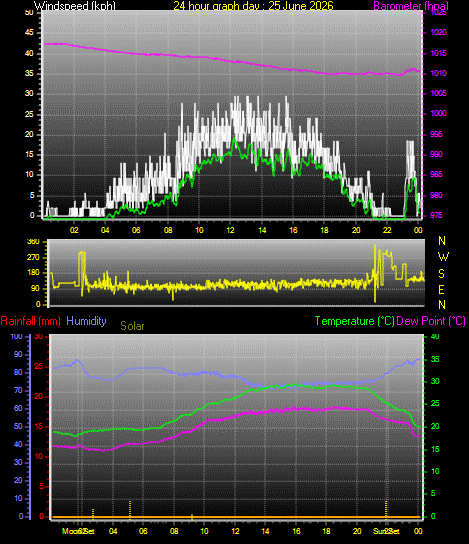This screenshot has width=469, height=544.
Task: Click 25 on the windspeed axis
Action: [29, 114]
